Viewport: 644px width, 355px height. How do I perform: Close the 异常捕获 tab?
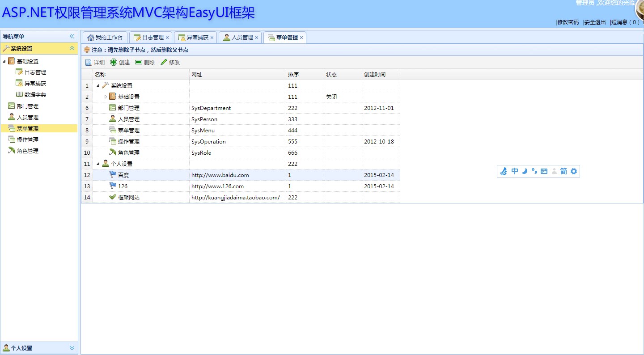coord(212,38)
